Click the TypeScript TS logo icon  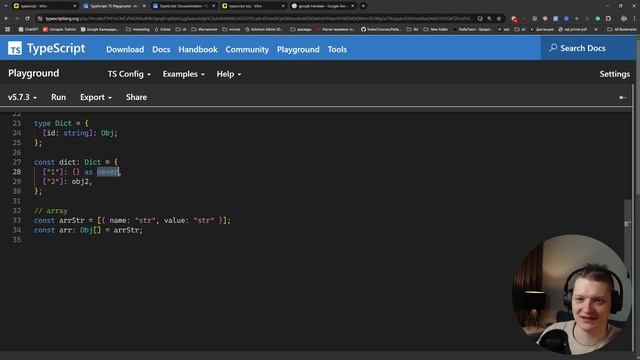click(15, 49)
